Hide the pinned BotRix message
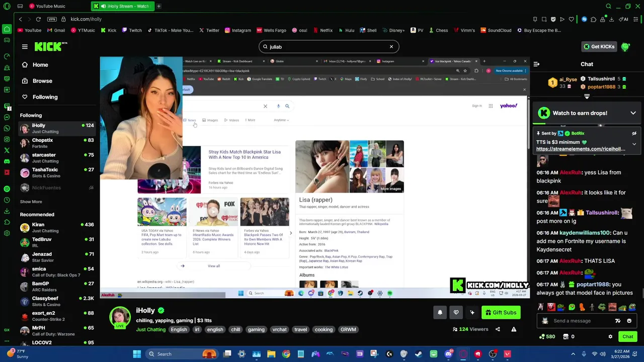 pos(634,134)
